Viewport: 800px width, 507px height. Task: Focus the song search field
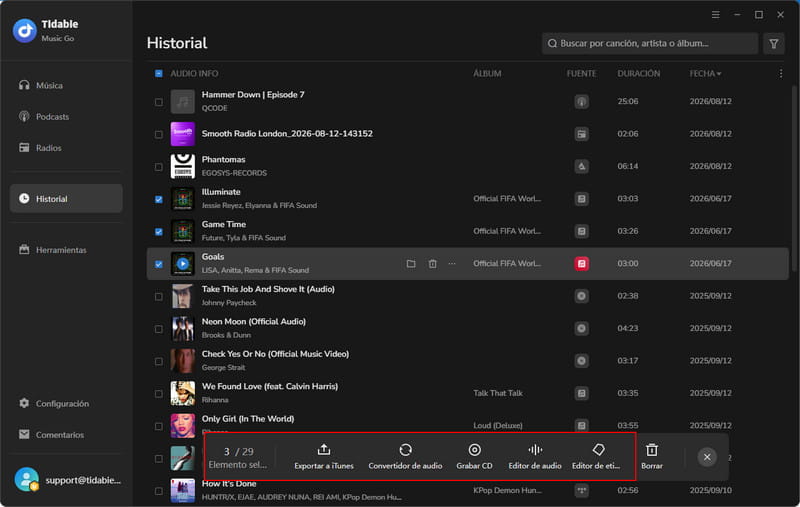(649, 43)
